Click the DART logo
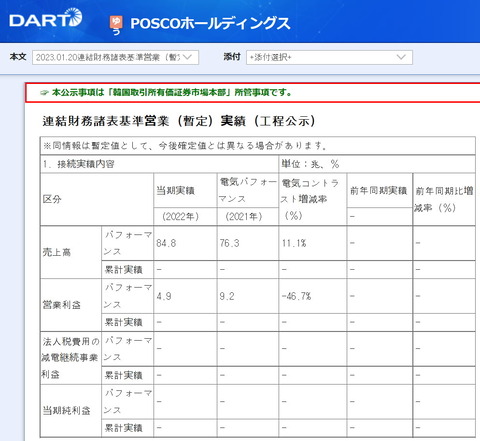Viewport: 480px width, 441px height. [46, 18]
